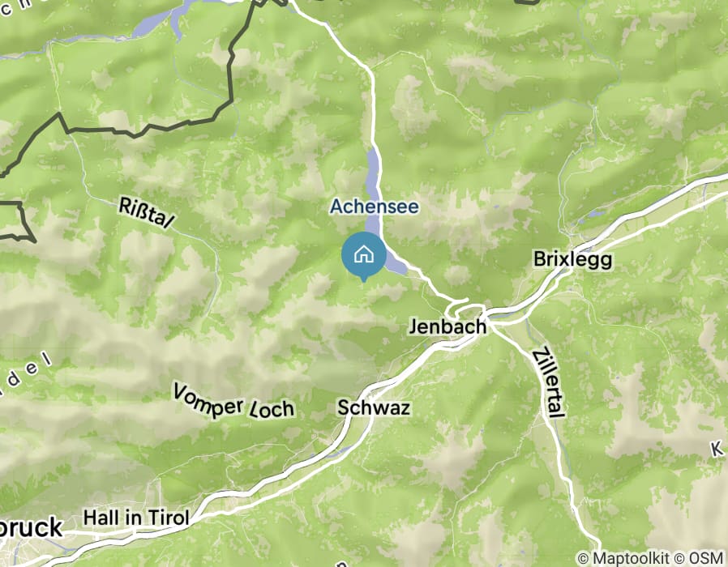Click the road junction near Jenbach

(465, 309)
